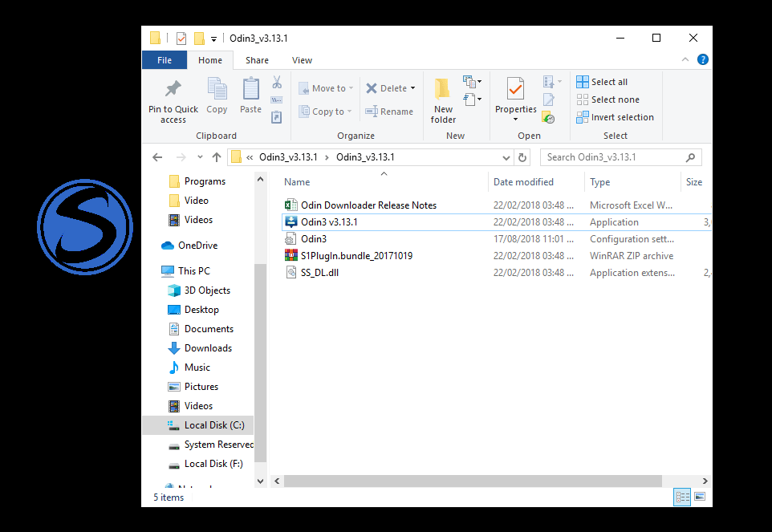This screenshot has height=532, width=772.
Task: Select the Odin3 v3.13.1 application file
Action: pos(329,222)
